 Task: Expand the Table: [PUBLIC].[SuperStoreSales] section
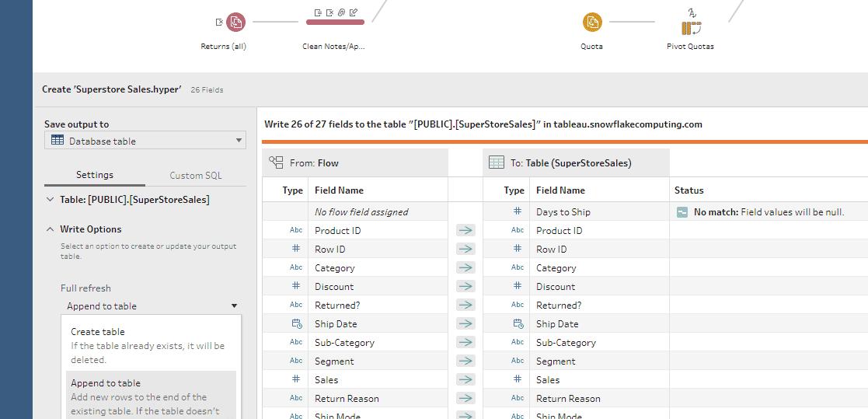[51, 200]
